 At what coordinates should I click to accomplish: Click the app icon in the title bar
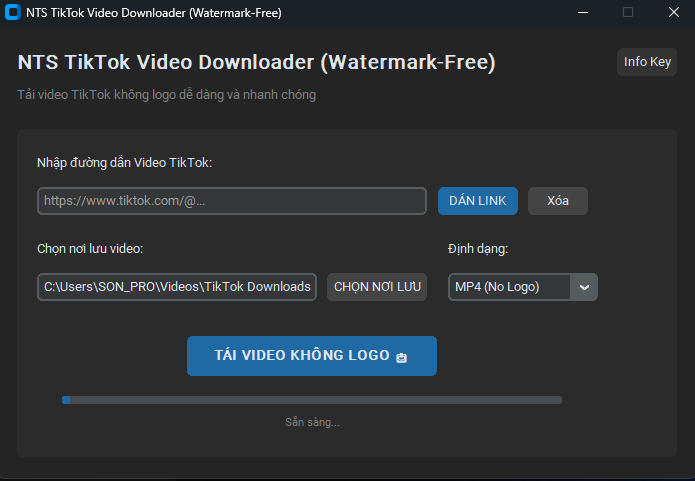(x=12, y=12)
